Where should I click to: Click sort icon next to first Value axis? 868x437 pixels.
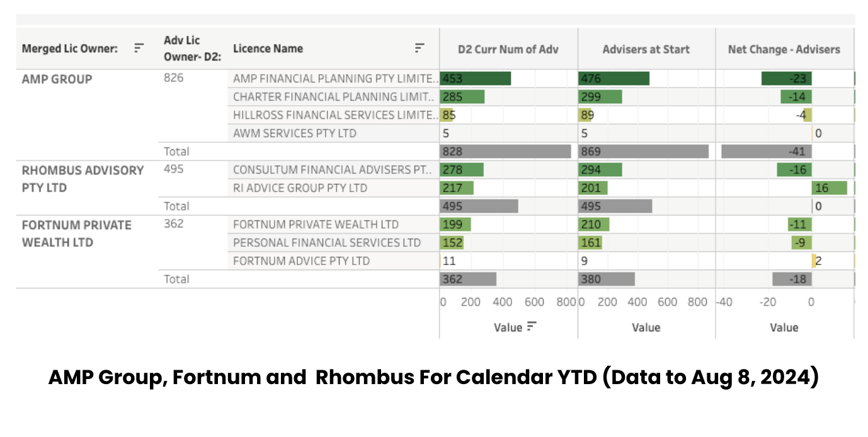(532, 326)
